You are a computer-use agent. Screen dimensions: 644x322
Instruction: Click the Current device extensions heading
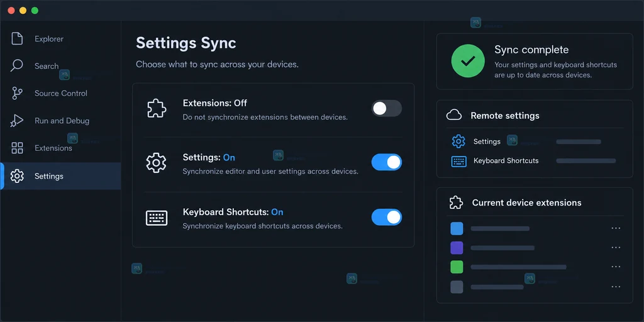526,203
